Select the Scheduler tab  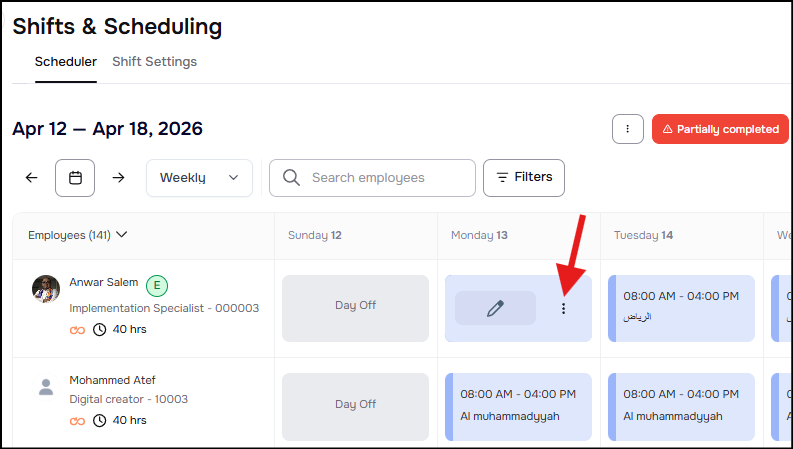coord(66,62)
